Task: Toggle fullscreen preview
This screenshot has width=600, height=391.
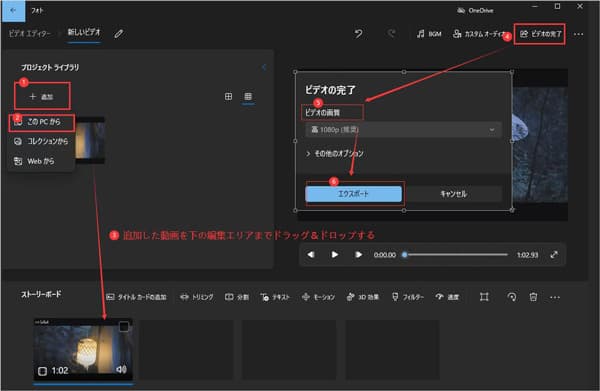Action: point(554,254)
